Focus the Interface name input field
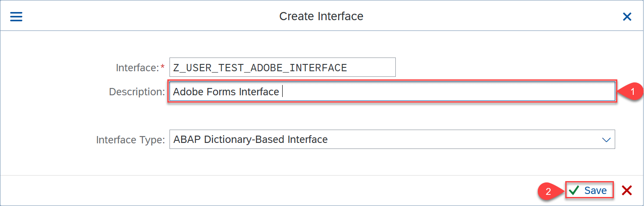The height and width of the screenshot is (206, 644). [282, 68]
